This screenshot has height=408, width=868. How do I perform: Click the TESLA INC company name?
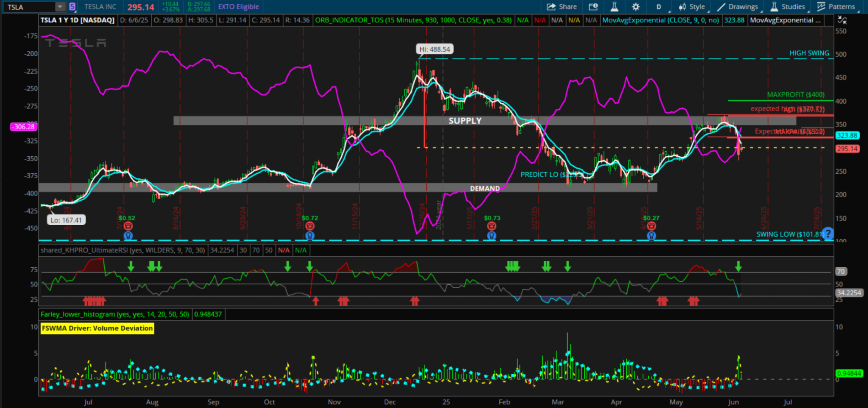pos(101,7)
